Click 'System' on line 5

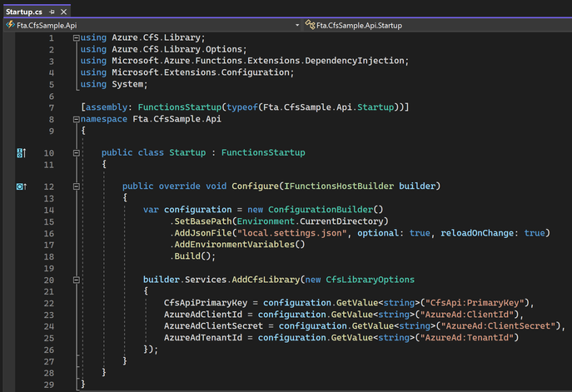click(127, 84)
